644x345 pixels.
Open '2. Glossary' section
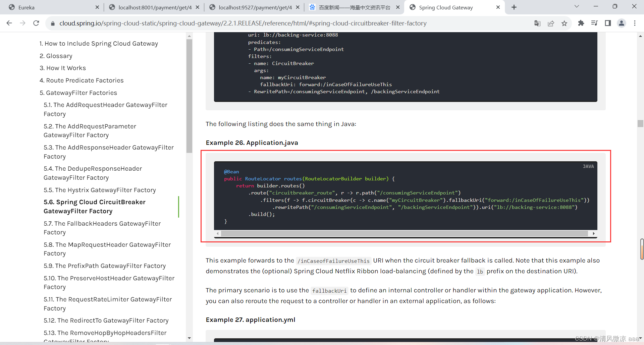56,56
